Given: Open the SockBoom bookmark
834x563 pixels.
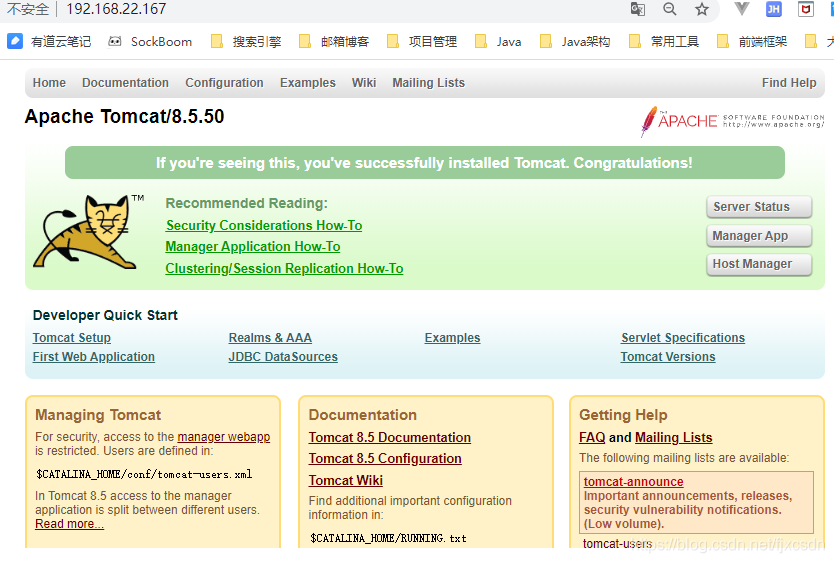Looking at the screenshot, I should pos(150,42).
